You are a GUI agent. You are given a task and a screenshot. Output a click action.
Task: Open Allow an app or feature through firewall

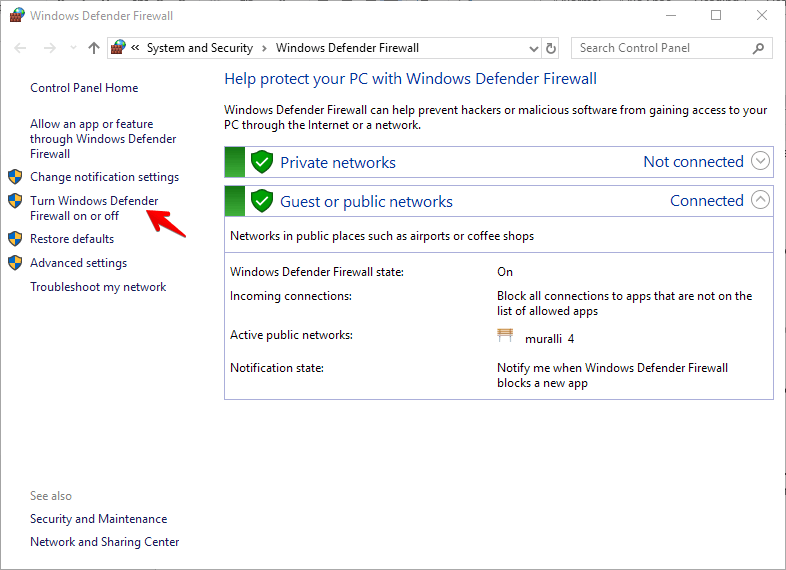103,139
